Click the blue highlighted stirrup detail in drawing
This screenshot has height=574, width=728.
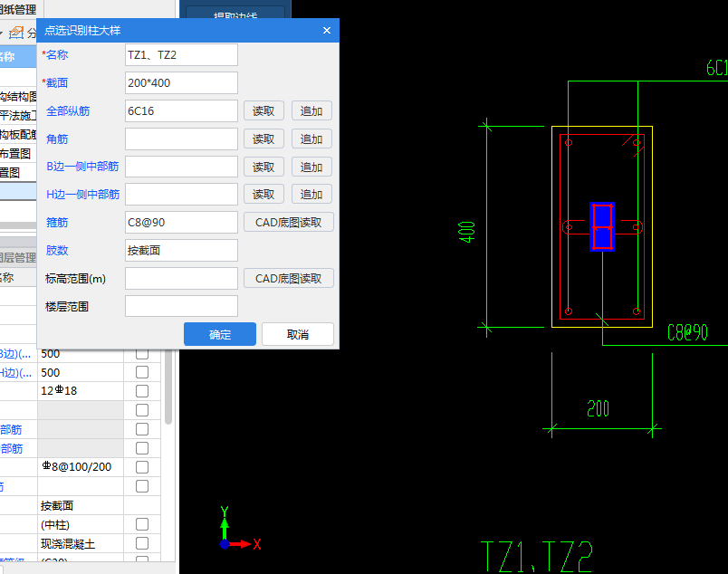click(x=602, y=227)
